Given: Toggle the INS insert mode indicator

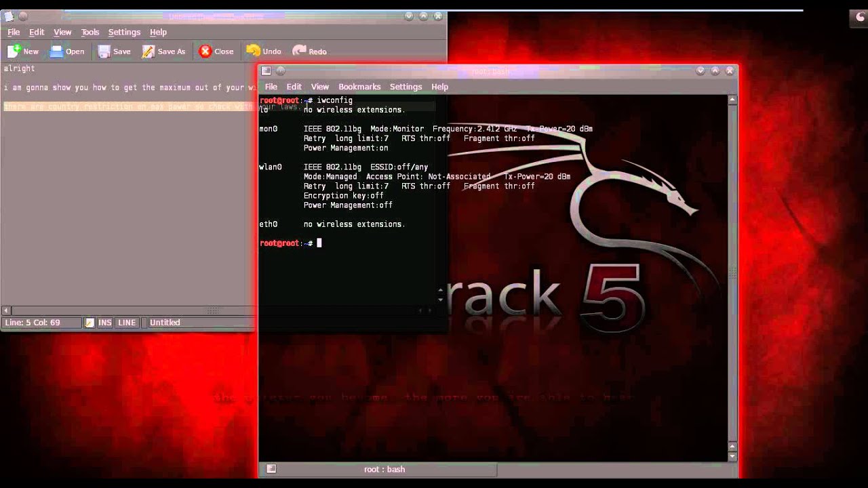Looking at the screenshot, I should [104, 323].
